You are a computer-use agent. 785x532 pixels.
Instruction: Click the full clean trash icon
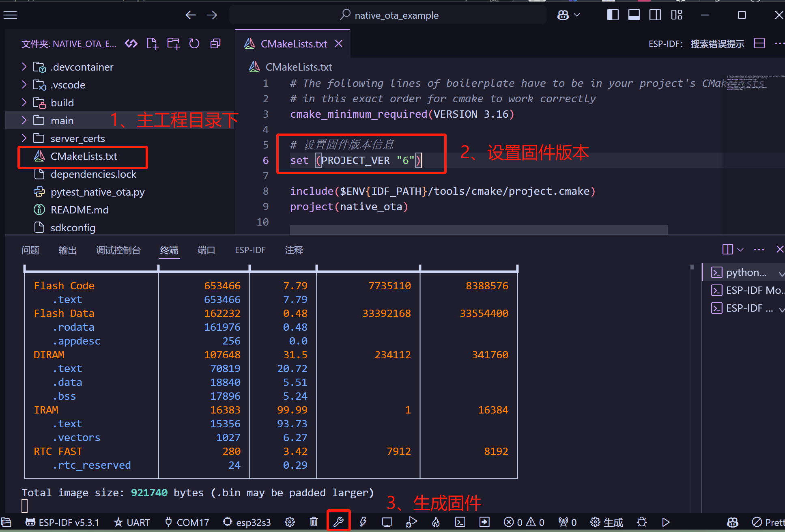(314, 522)
